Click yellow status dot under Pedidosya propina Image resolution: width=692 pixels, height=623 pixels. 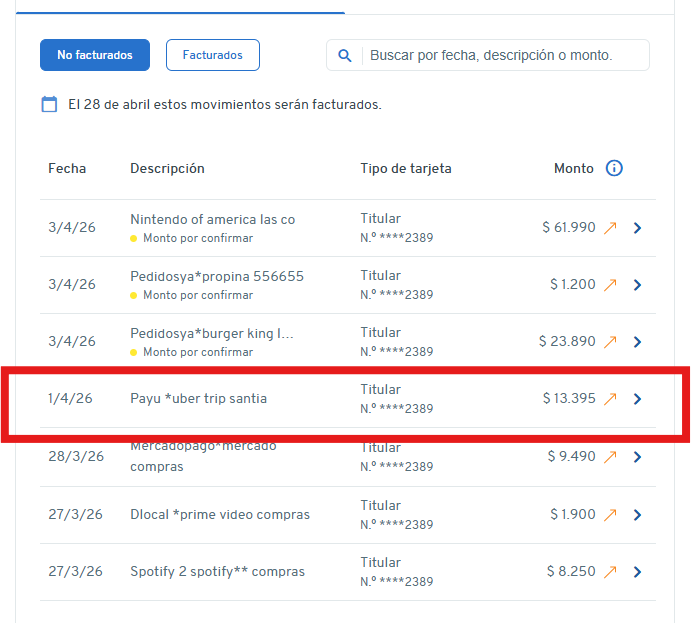133,296
